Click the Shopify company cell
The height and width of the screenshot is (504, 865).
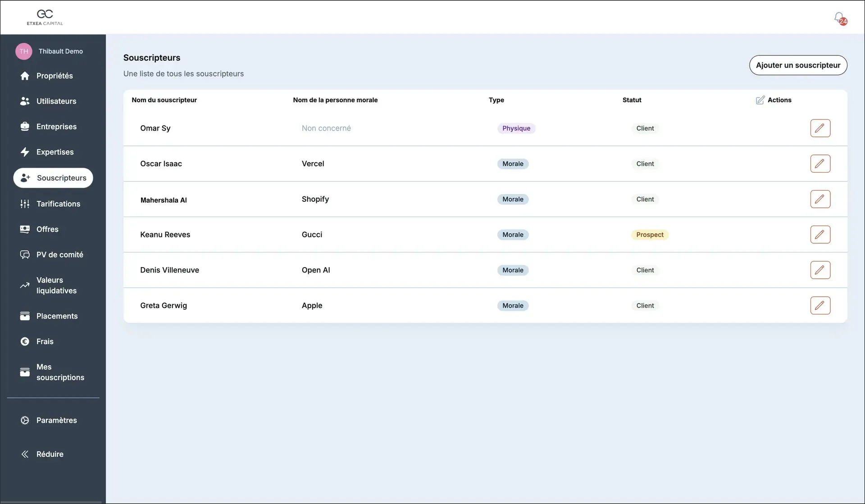pos(315,199)
